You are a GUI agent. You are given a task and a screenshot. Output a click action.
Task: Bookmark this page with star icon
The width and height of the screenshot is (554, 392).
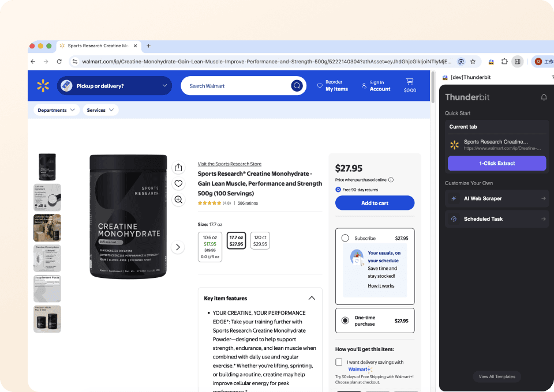pos(473,61)
